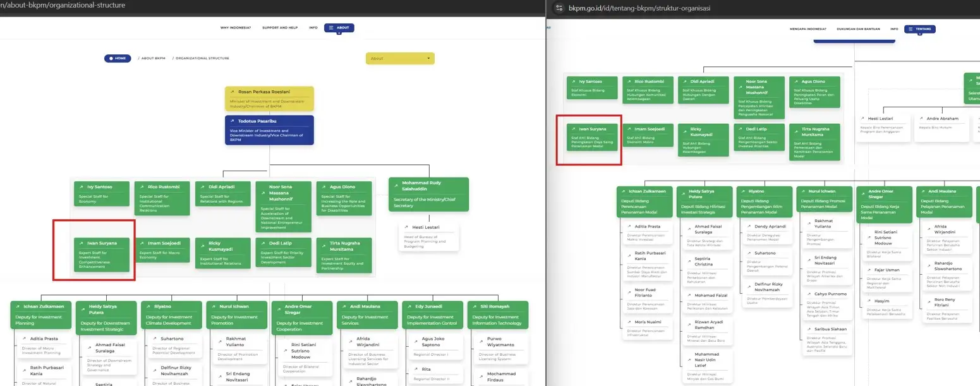Click arrow icon on right window Riyatno card
The image size is (980, 386).
[743, 191]
